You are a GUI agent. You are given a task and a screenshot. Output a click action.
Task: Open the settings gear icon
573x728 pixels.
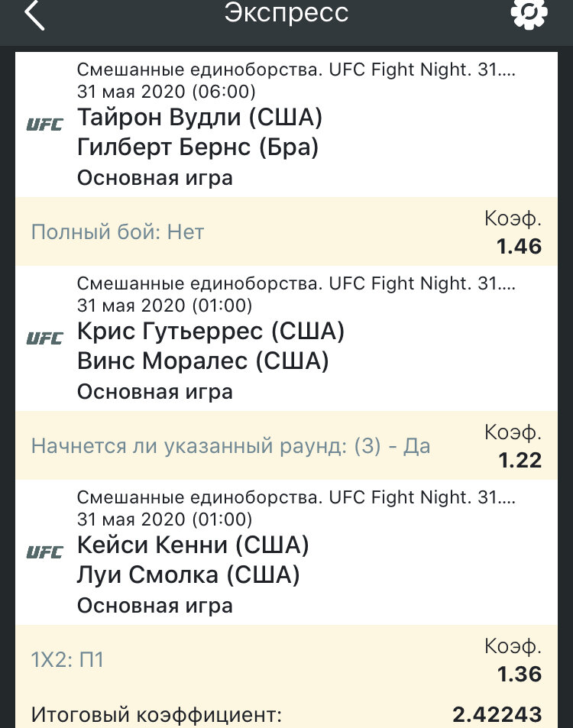point(529,12)
